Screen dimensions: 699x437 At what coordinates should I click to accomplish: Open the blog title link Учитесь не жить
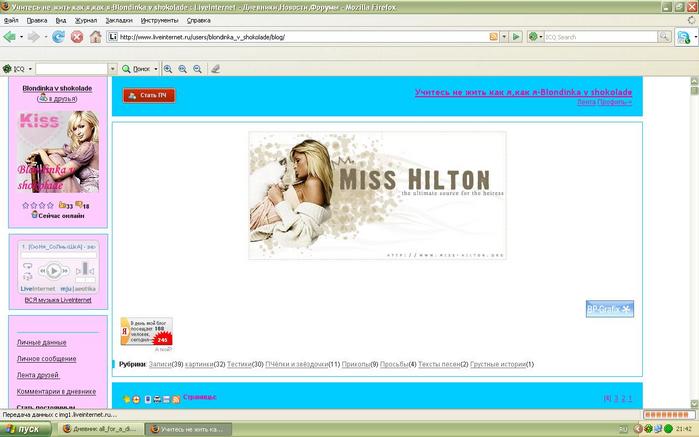[523, 92]
